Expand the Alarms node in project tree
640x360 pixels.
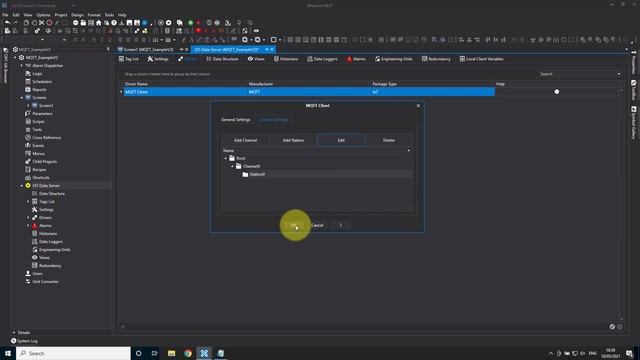(28, 226)
